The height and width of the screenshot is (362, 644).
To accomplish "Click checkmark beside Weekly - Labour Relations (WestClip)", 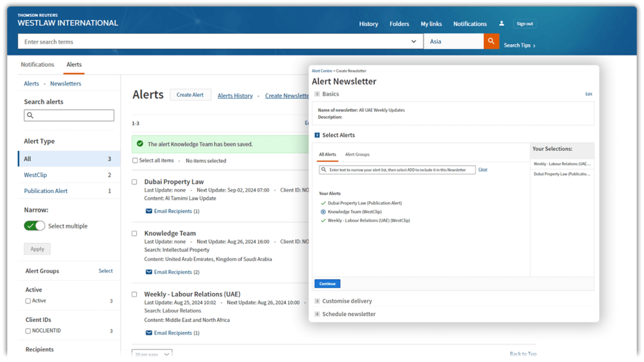I will point(324,220).
